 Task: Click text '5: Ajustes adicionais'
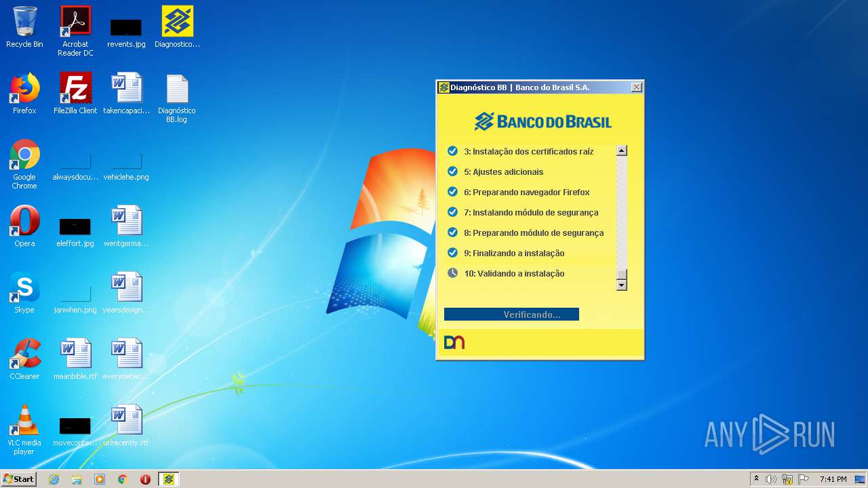[504, 172]
